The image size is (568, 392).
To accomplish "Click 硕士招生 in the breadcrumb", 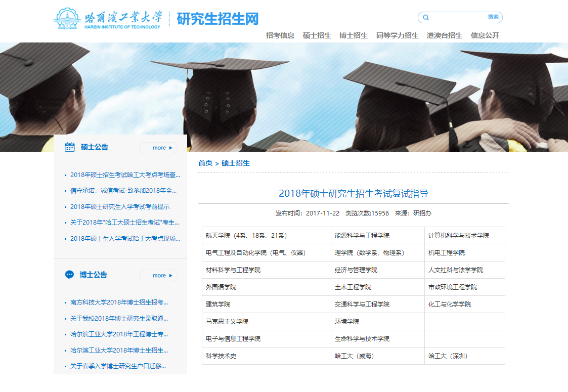I will pos(236,163).
